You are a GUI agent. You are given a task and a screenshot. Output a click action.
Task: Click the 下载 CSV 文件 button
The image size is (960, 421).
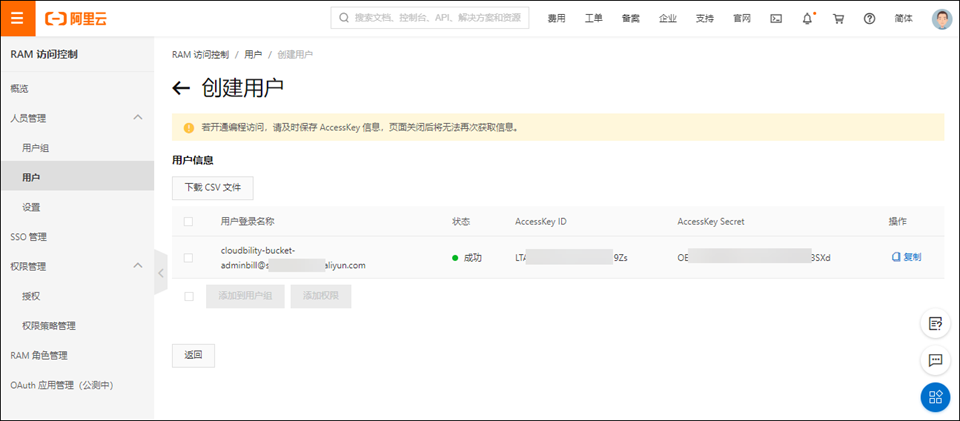click(213, 188)
